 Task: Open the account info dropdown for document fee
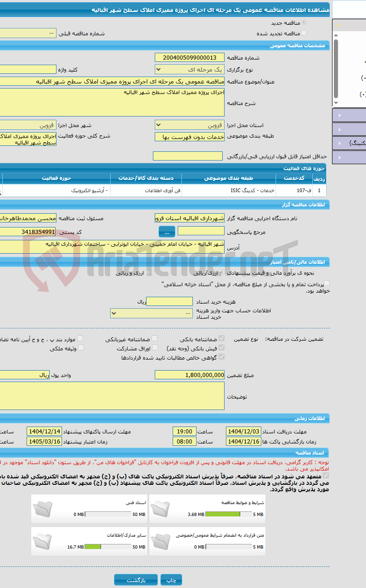coord(152,313)
